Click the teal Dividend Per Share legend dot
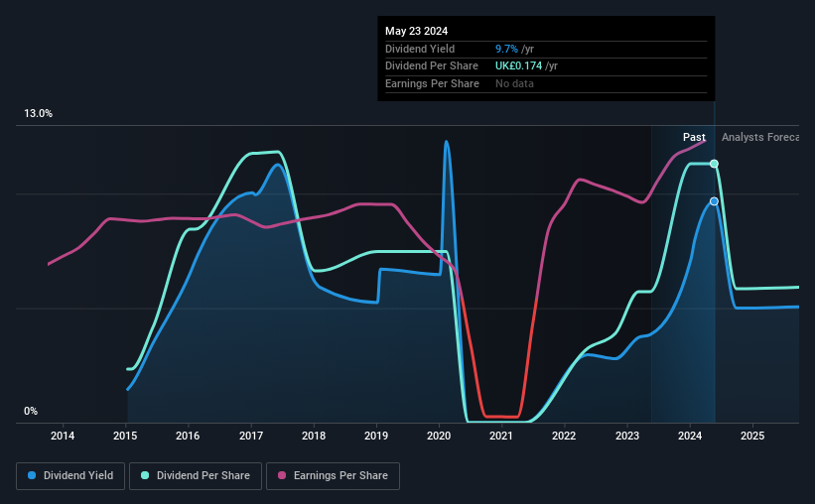The image size is (815, 504). click(x=145, y=475)
